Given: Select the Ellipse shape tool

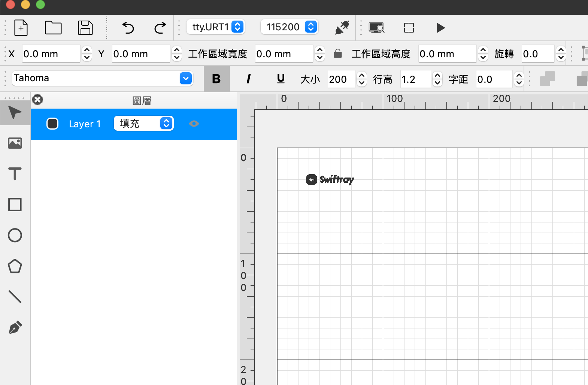Looking at the screenshot, I should 15,236.
